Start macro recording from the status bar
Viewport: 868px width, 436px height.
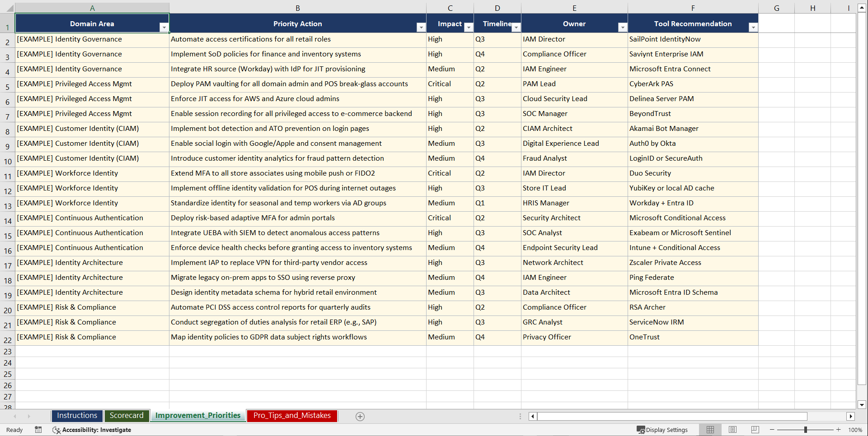pyautogui.click(x=38, y=430)
